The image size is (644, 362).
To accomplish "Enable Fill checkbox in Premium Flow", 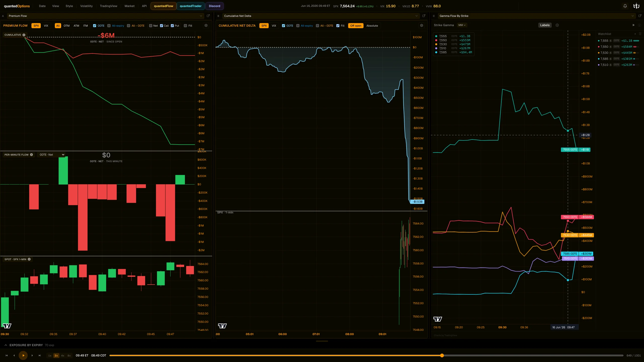I will (x=185, y=26).
